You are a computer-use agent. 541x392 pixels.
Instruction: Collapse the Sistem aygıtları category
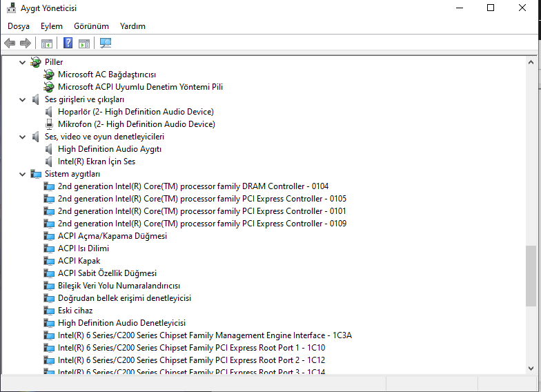click(x=22, y=174)
